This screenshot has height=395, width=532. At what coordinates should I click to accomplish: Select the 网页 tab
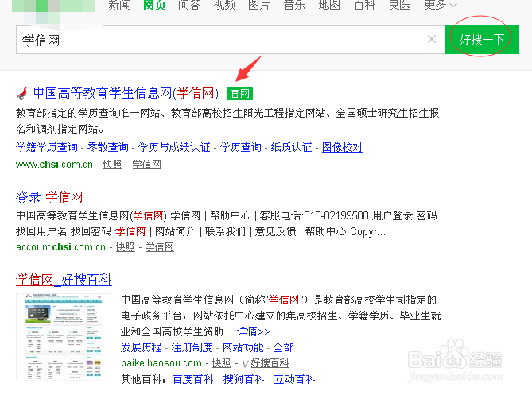tap(154, 5)
